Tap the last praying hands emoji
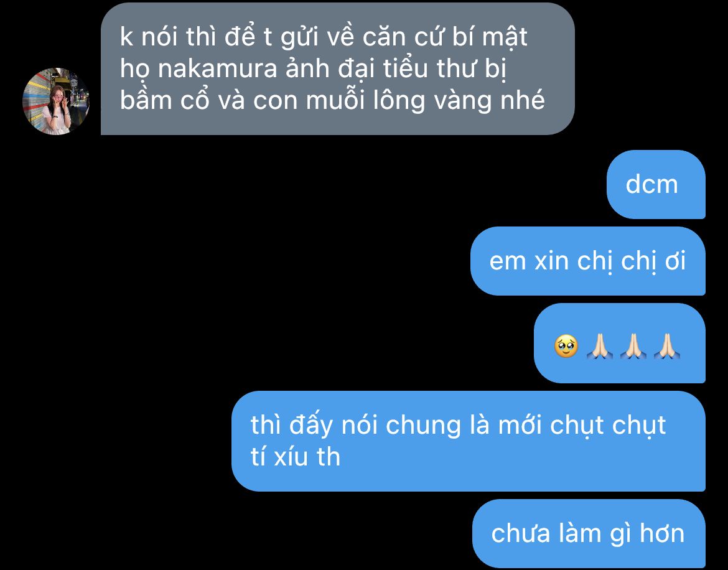Screen dimensions: 728x570 tap(667, 346)
